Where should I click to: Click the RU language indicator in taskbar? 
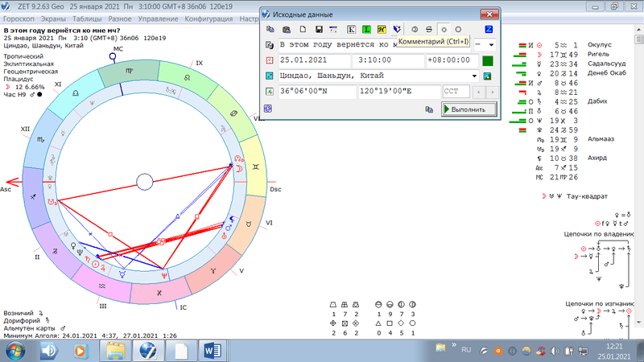(465, 350)
